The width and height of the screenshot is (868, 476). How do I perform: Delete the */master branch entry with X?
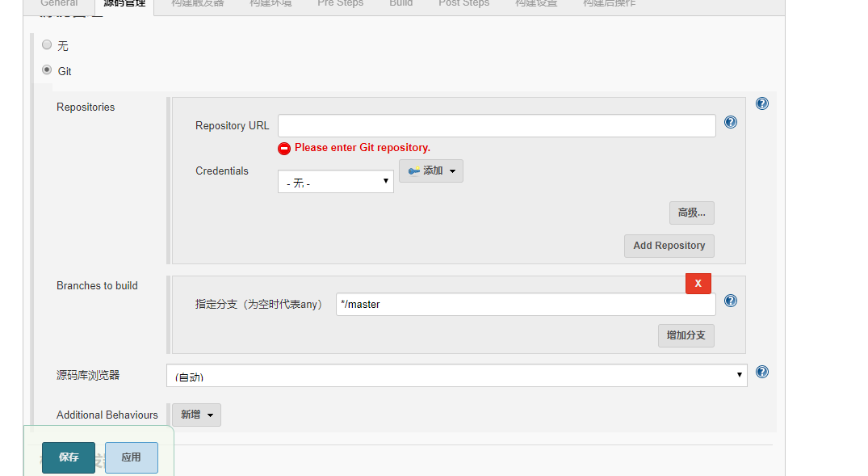coord(698,283)
